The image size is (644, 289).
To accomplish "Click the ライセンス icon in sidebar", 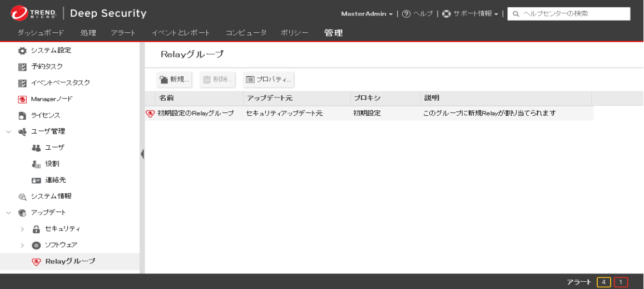I will [x=22, y=115].
